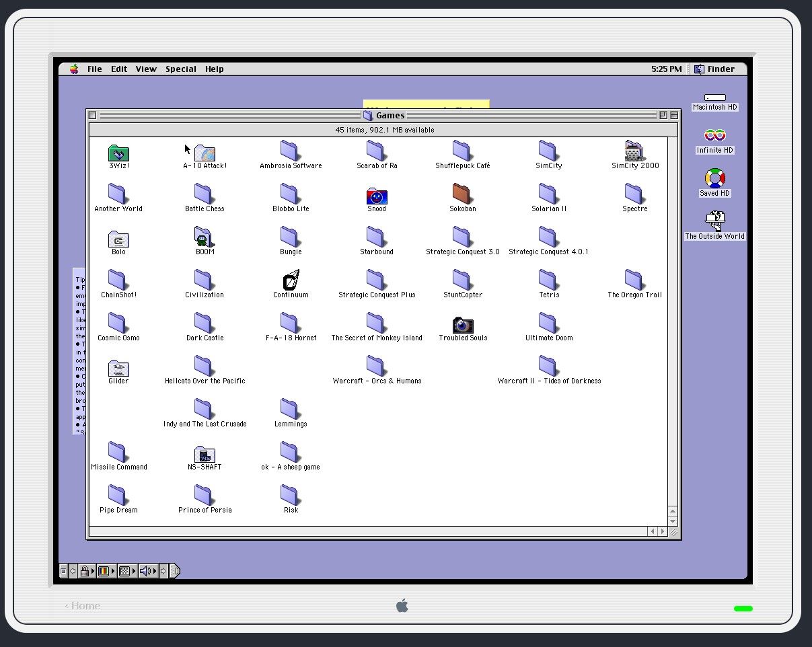Screen dimensions: 812x647
Task: Open the Control Strip monitor color depth module
Action: pos(106,571)
